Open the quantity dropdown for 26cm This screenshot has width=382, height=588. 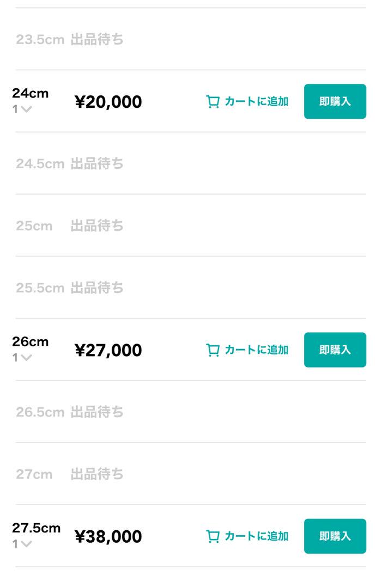click(x=22, y=358)
